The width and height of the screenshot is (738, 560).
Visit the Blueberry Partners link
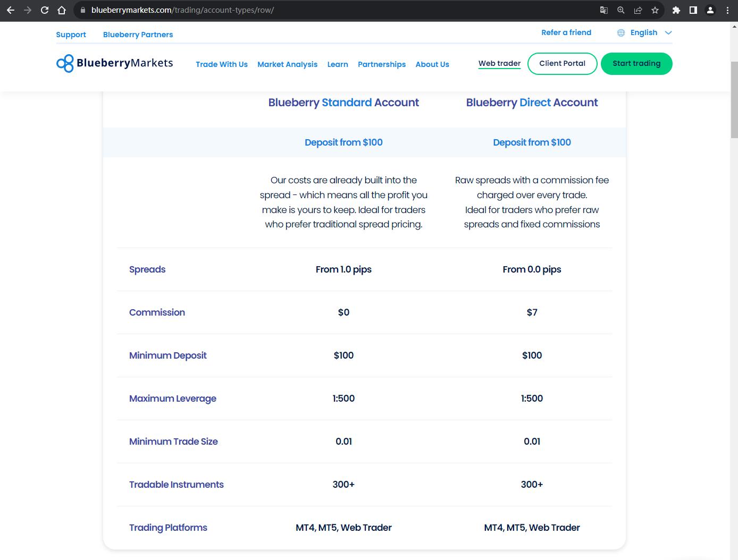pos(138,35)
